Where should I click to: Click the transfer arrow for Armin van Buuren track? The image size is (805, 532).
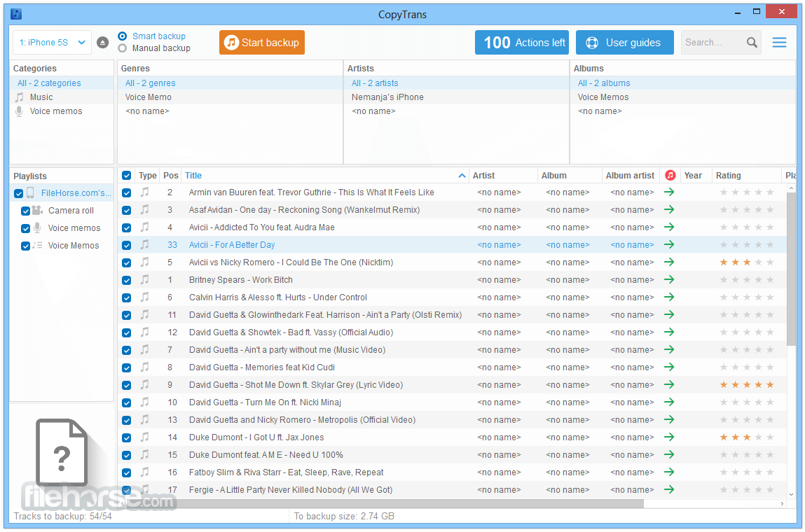tap(669, 192)
